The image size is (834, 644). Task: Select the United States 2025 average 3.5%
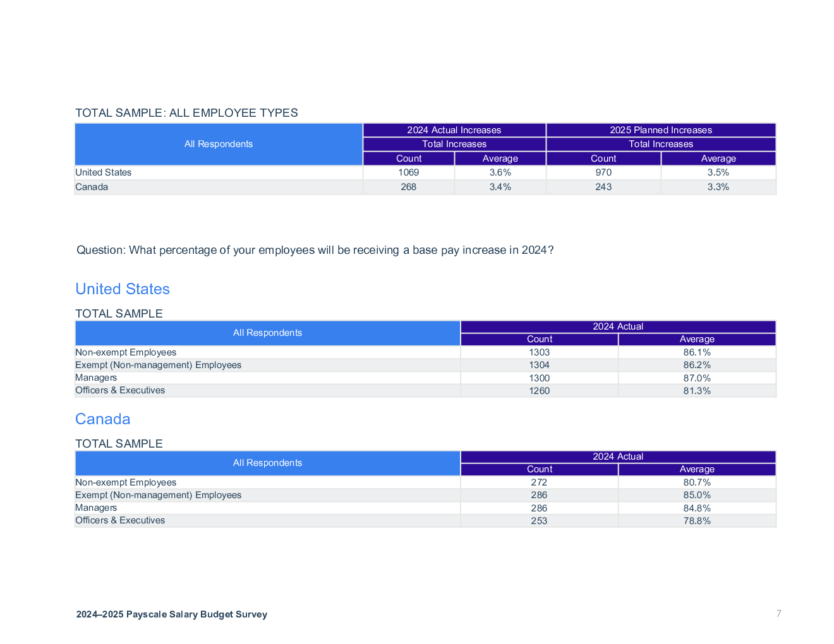pos(718,172)
